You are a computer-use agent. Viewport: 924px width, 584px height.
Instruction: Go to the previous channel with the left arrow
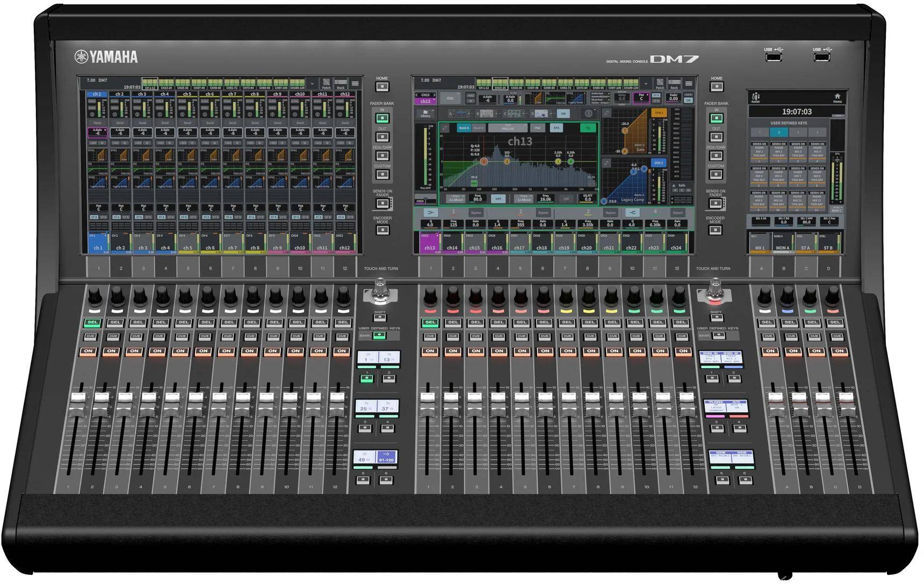tap(417, 95)
